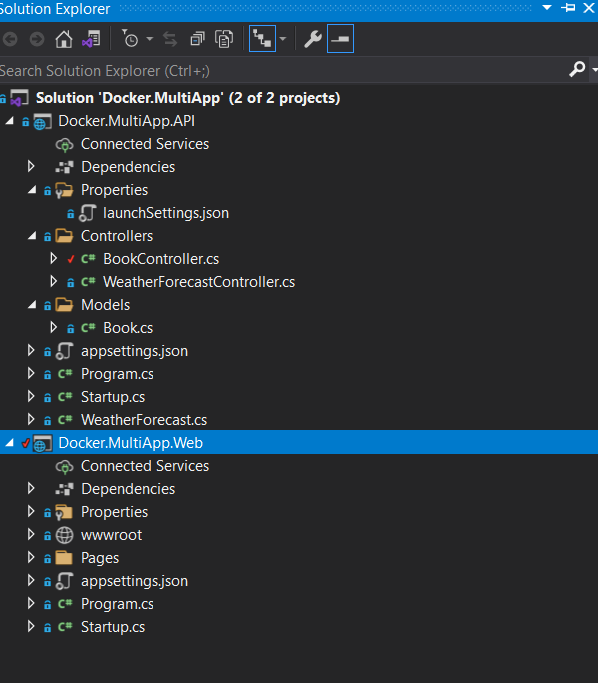The image size is (598, 683).
Task: Select Web appsettings.json file
Action: (x=134, y=581)
